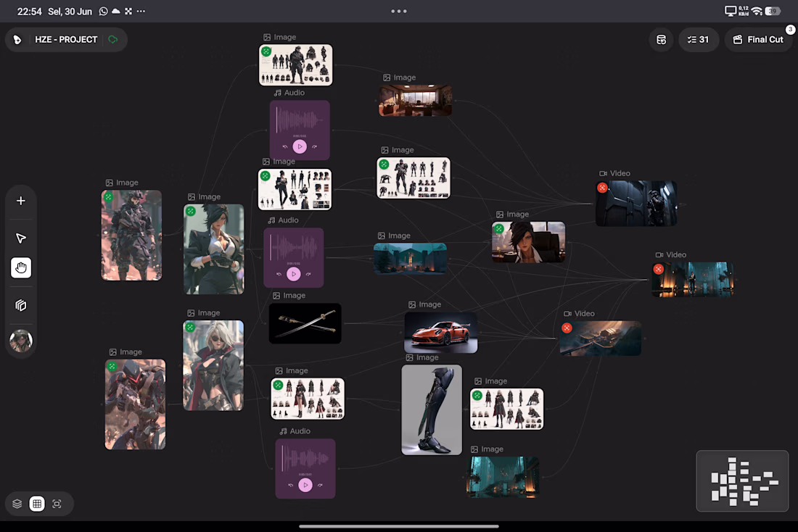
Task: Open the aerial ship Video node
Action: [x=601, y=338]
